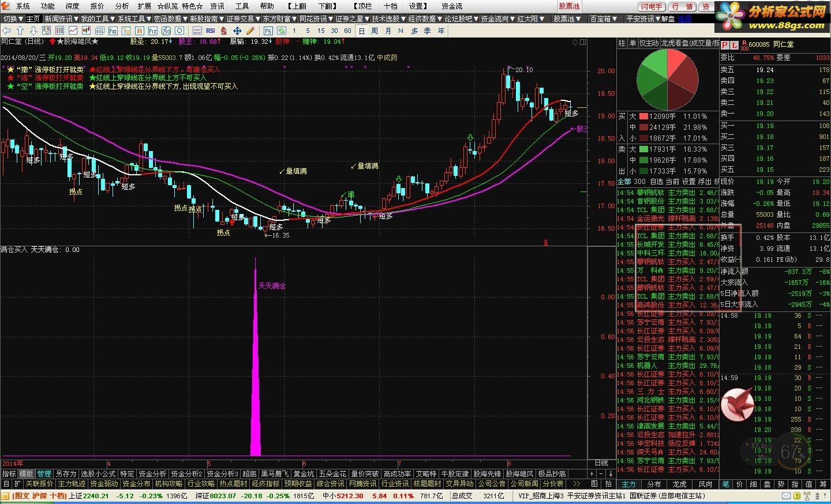Click the circle O toolbar icon
This screenshot has width=831, height=504.
click(179, 31)
